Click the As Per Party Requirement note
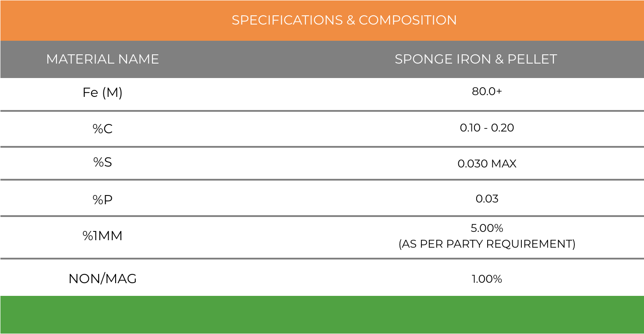644x334 pixels. [487, 244]
